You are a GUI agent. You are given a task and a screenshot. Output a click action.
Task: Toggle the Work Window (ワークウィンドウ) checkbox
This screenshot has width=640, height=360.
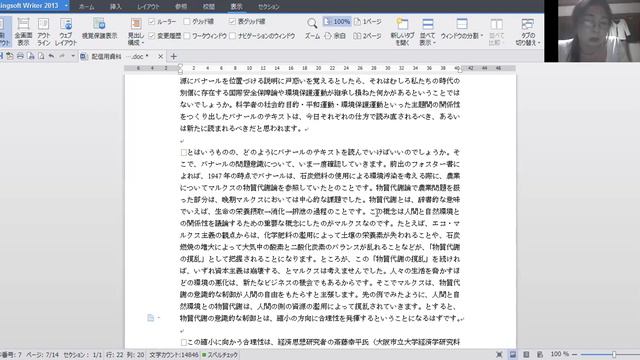tap(205, 36)
